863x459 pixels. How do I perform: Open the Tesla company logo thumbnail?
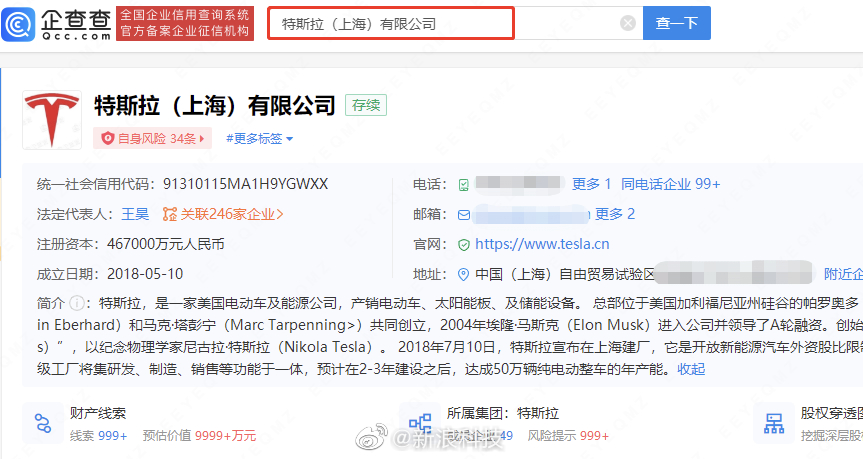tap(52, 120)
